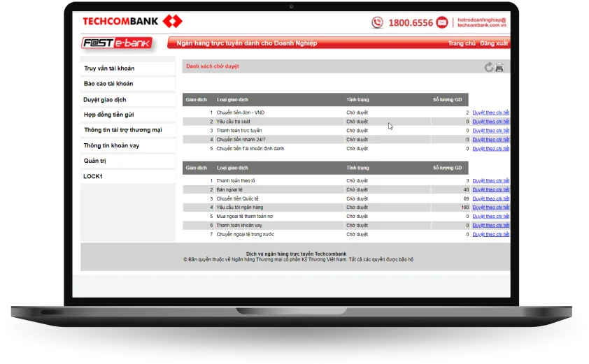Open the Trang chủ home link
The image size is (589, 364).
[x=462, y=43]
